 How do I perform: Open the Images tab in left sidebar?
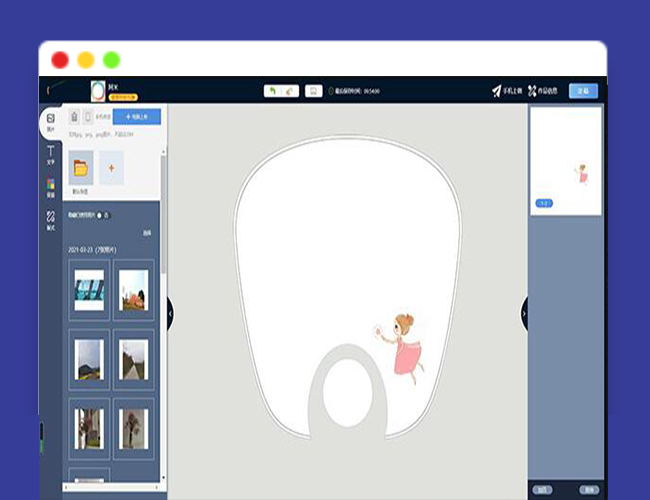click(x=50, y=122)
